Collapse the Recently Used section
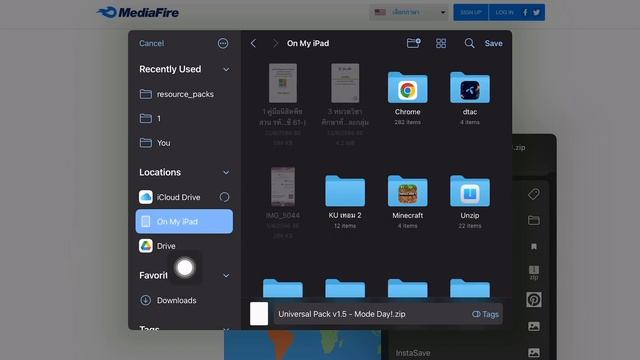The width and height of the screenshot is (640, 360). (x=226, y=70)
